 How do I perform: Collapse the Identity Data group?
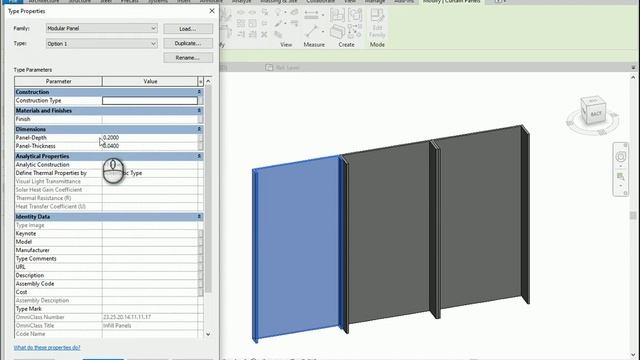[199, 216]
